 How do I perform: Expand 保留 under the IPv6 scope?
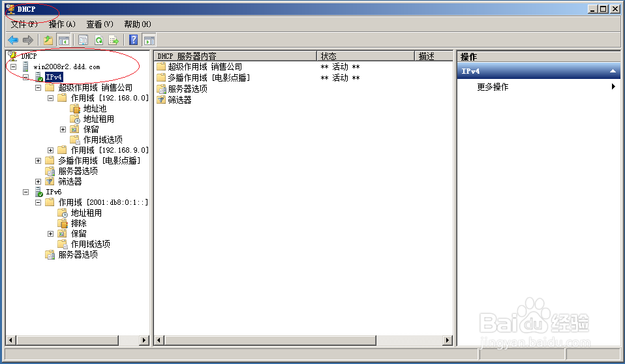(51, 234)
